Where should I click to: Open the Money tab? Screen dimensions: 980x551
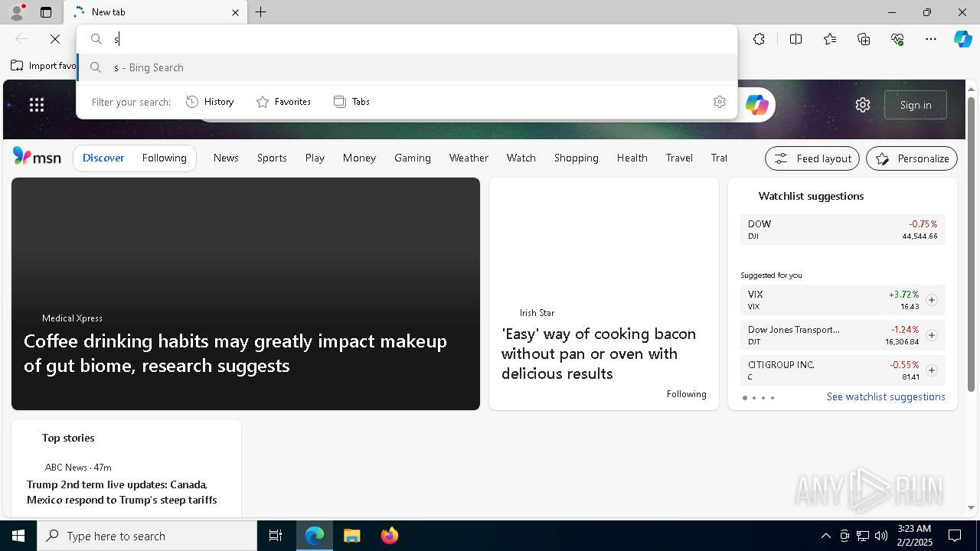(x=359, y=158)
